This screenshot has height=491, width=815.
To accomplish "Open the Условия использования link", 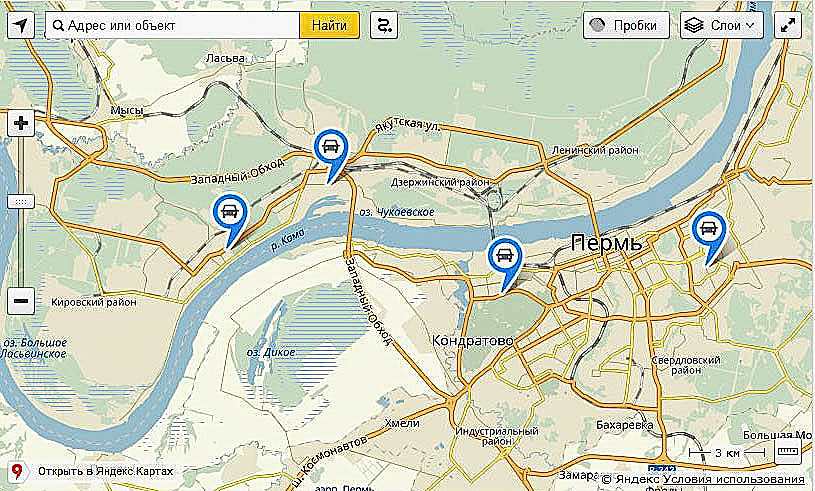I will 734,479.
